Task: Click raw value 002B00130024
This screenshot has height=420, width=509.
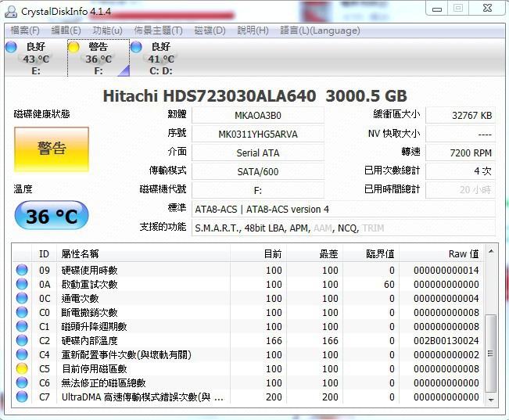Action: pos(446,341)
